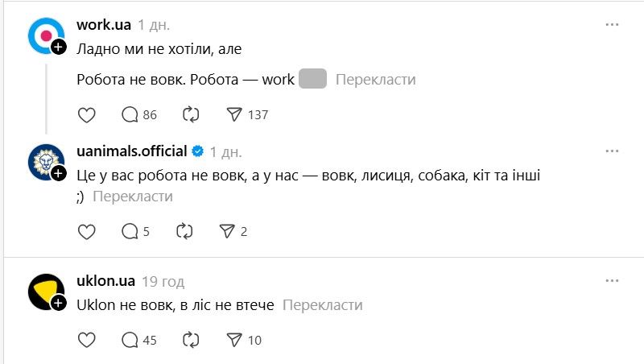644x364 pixels.
Task: Open more options for work.ua post
Action: point(612,25)
